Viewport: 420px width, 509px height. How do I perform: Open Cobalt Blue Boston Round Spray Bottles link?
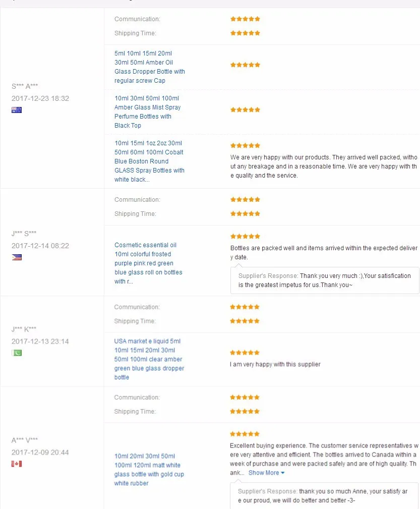tap(149, 161)
